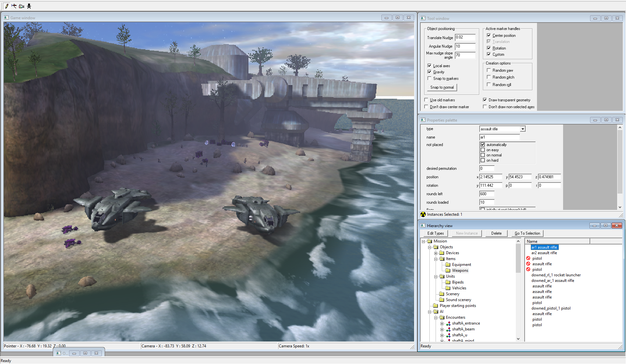Click the radiation icon beside Instances Selected
Image resolution: width=626 pixels, height=364 pixels.
pos(423,214)
